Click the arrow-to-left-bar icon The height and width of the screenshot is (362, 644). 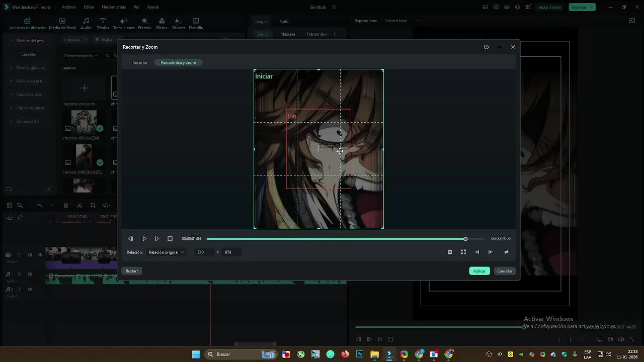(491, 252)
